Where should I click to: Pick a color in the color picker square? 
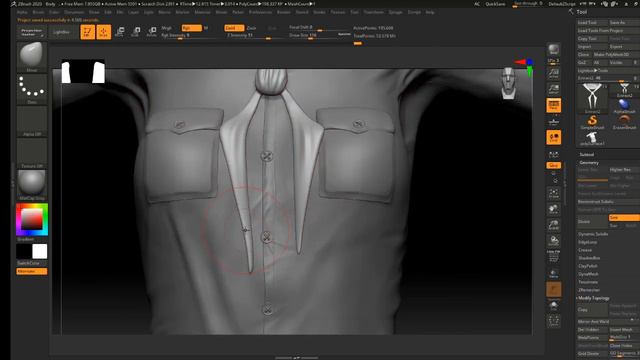pyautogui.click(x=32, y=219)
